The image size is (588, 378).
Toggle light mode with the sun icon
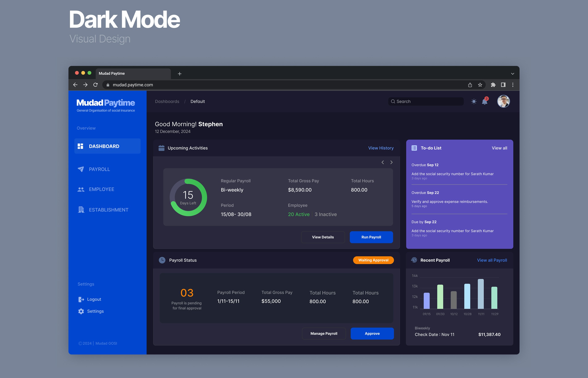(474, 101)
